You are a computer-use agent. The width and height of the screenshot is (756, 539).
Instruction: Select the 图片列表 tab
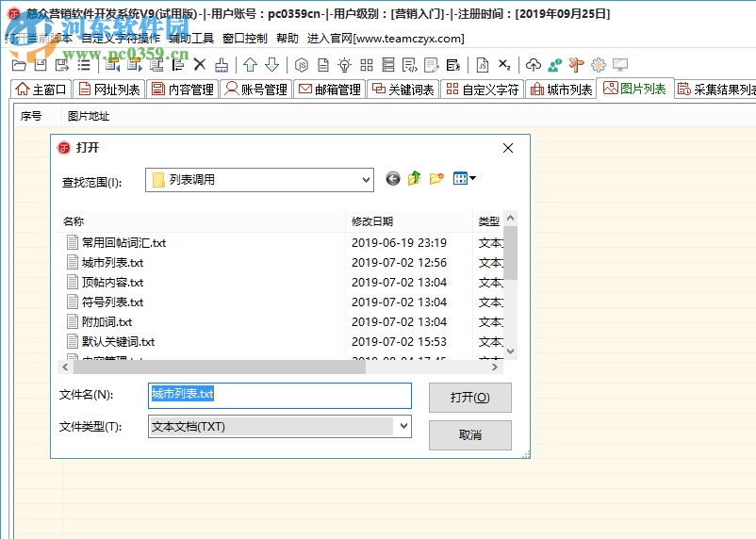(634, 89)
